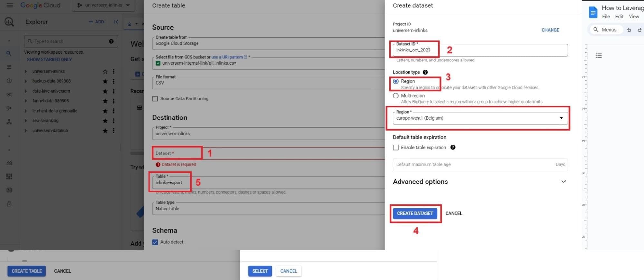Screen dimensions: 644x280
Task: Click the BigQuery logo icon in sidebar
Action: point(9,22)
